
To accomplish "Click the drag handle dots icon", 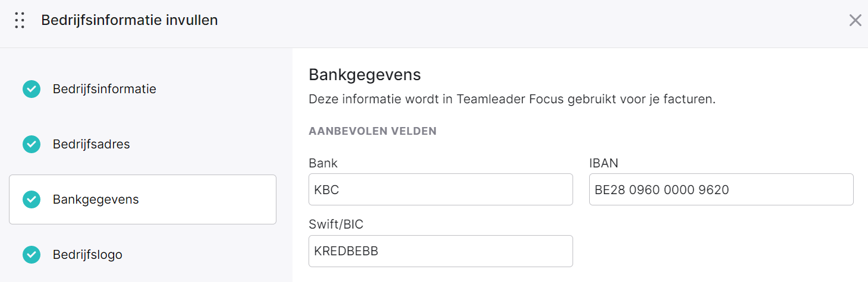I will pos(20,20).
